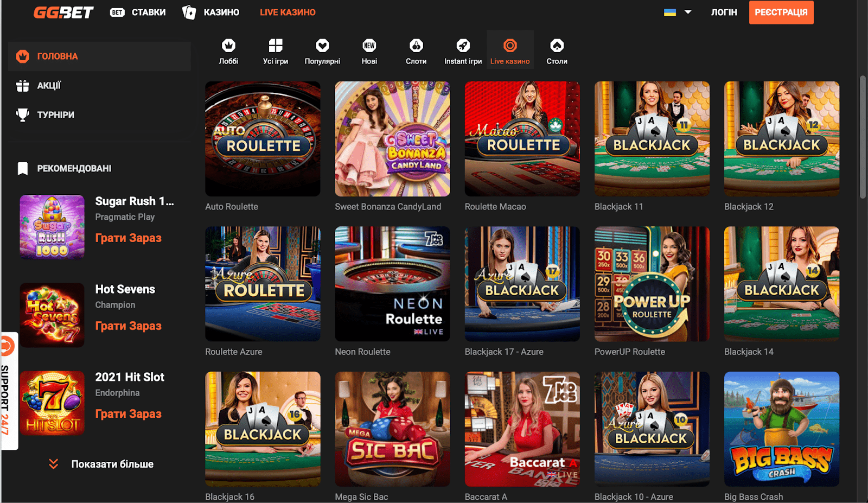868x503 pixels.
Task: Open language dropdown with Ukrainian flag
Action: point(677,12)
